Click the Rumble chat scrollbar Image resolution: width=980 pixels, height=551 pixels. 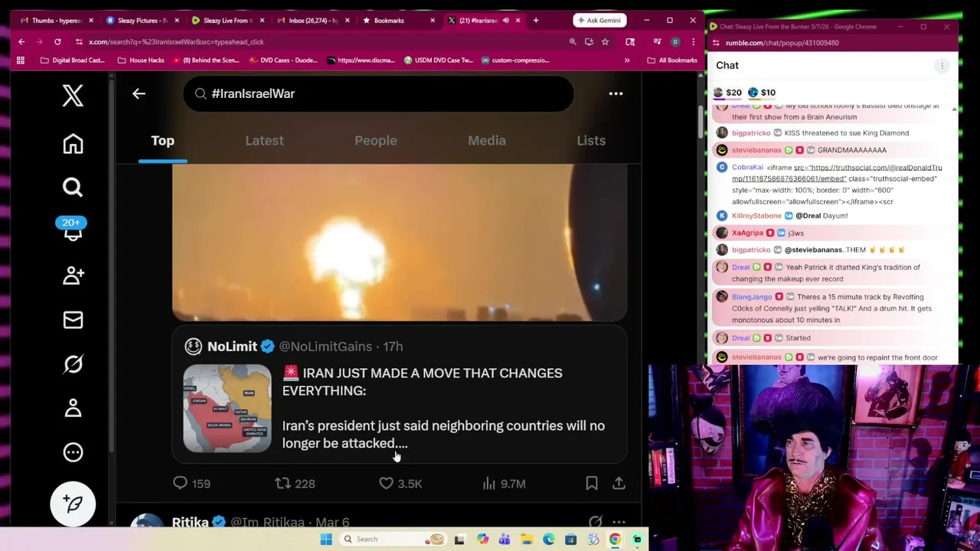(955, 233)
